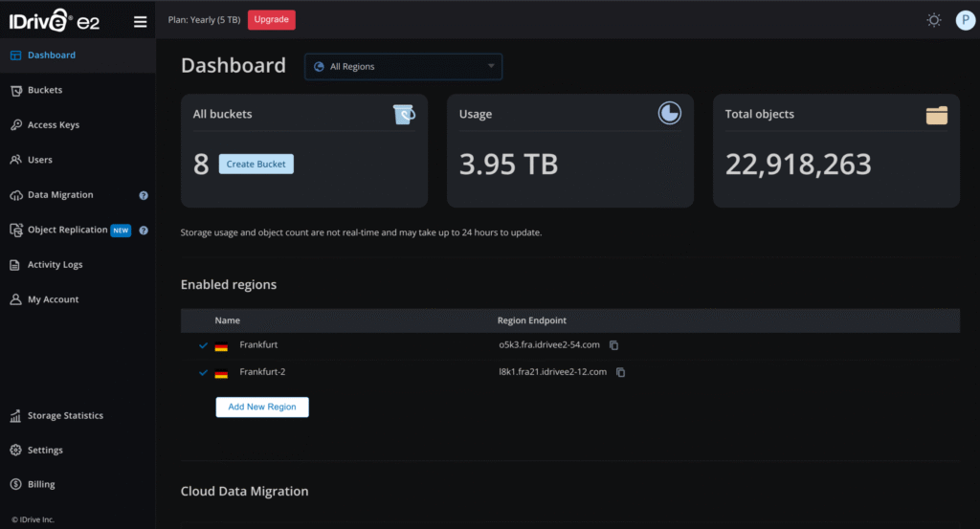Open Buckets in the sidebar
Screen dimensions: 980x529
45,90
